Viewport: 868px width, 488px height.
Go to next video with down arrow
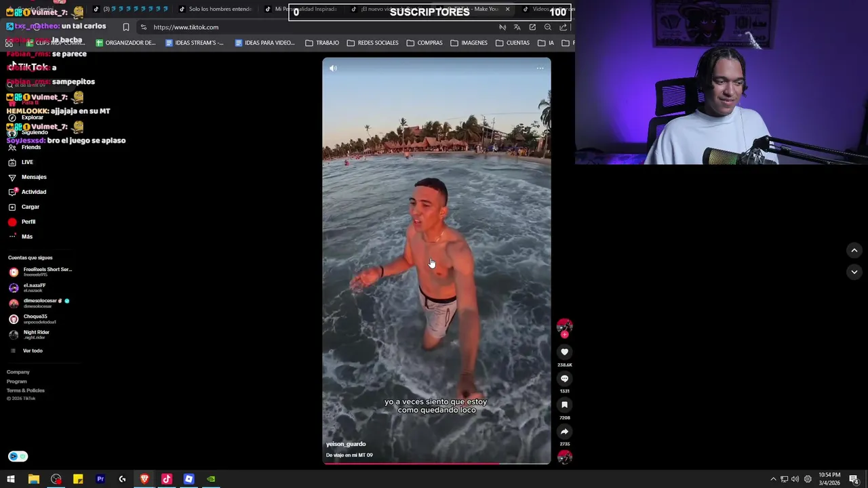point(854,272)
